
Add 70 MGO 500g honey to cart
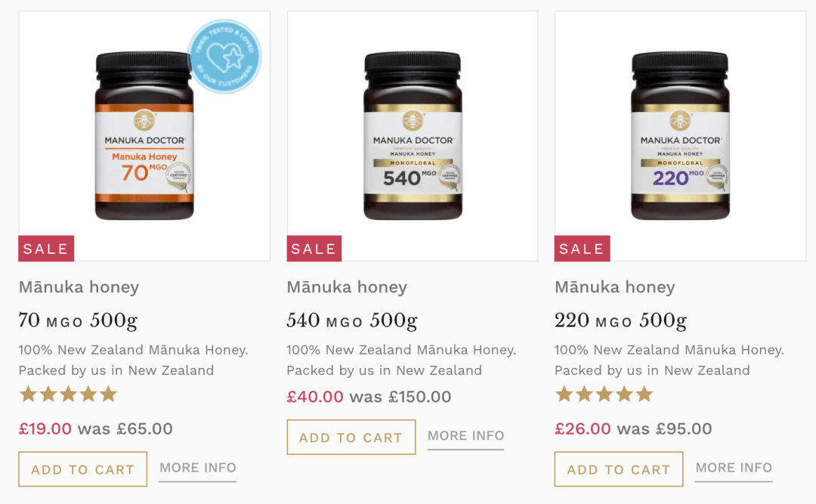83,469
